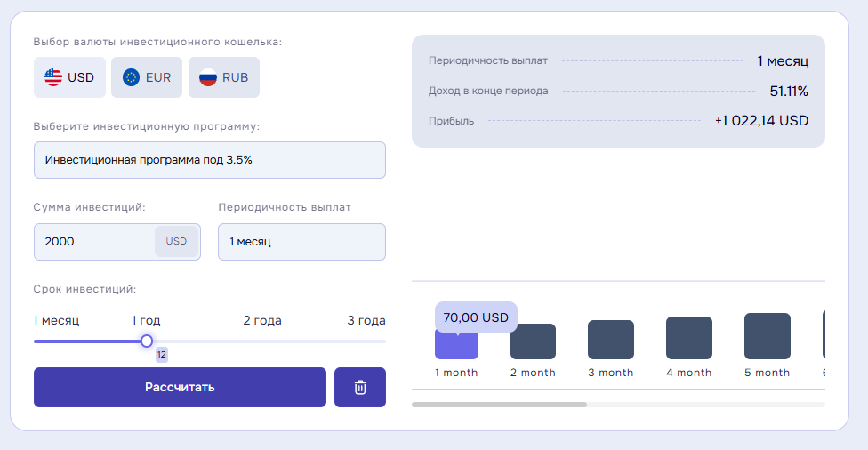Choose EUR as wallet currency
868x450 pixels.
click(147, 77)
